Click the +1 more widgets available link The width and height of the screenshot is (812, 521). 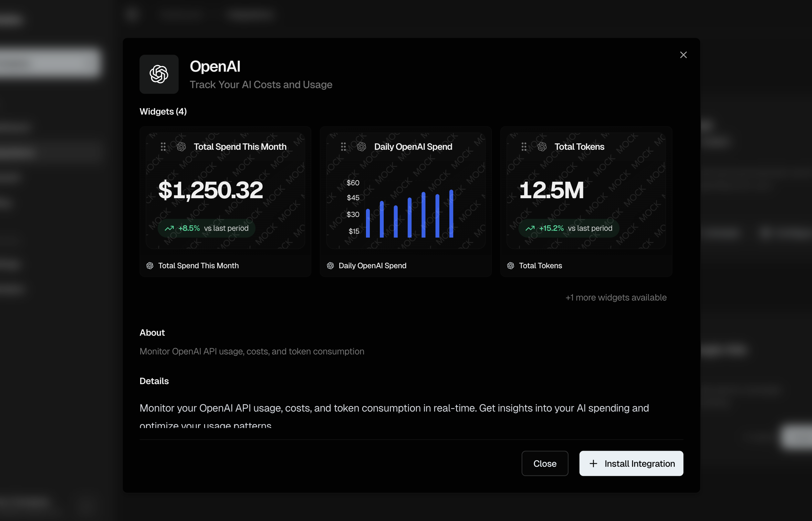616,297
